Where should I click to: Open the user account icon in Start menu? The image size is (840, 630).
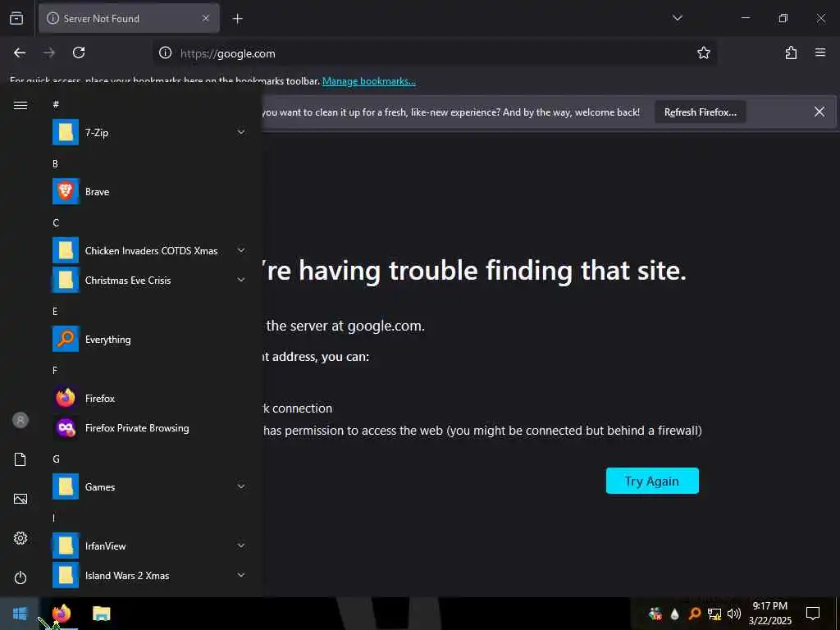[21, 420]
